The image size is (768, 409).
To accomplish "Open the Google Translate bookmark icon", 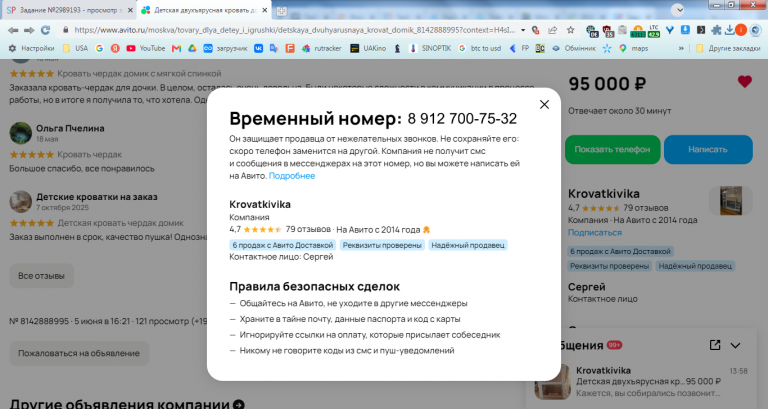I will click(274, 48).
